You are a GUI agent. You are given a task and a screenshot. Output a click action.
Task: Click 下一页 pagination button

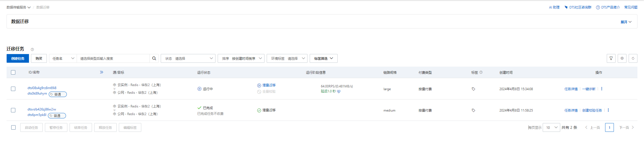[626, 127]
